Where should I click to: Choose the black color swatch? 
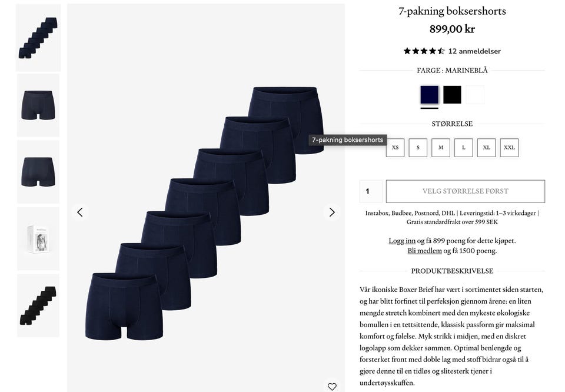pyautogui.click(x=452, y=95)
